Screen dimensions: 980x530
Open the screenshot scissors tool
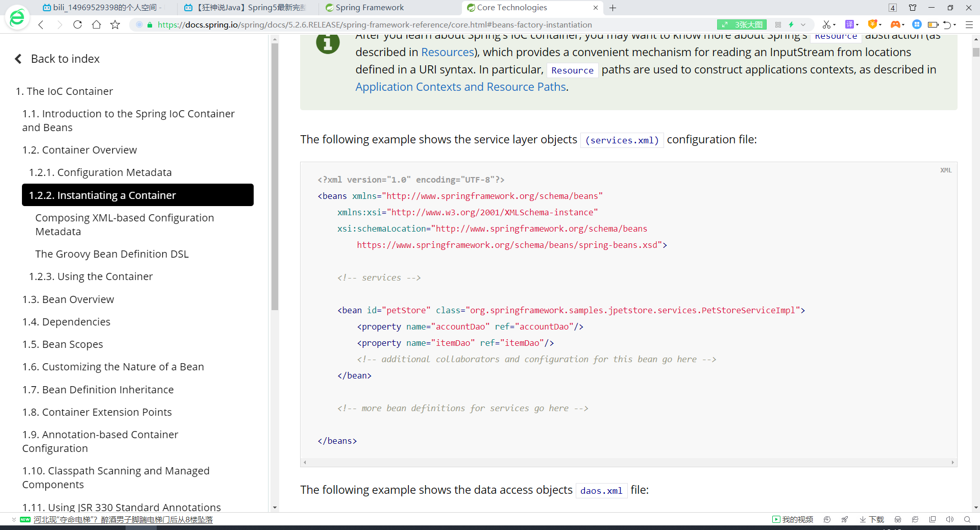click(826, 24)
